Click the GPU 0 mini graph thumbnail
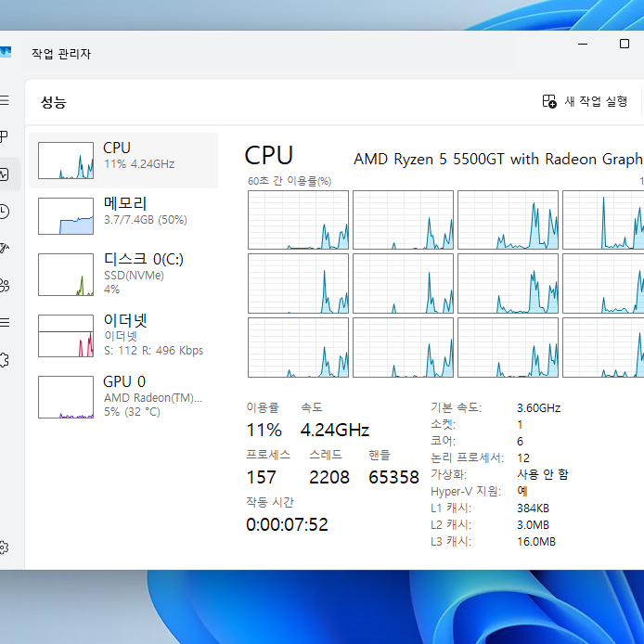The height and width of the screenshot is (644, 644). point(66,397)
